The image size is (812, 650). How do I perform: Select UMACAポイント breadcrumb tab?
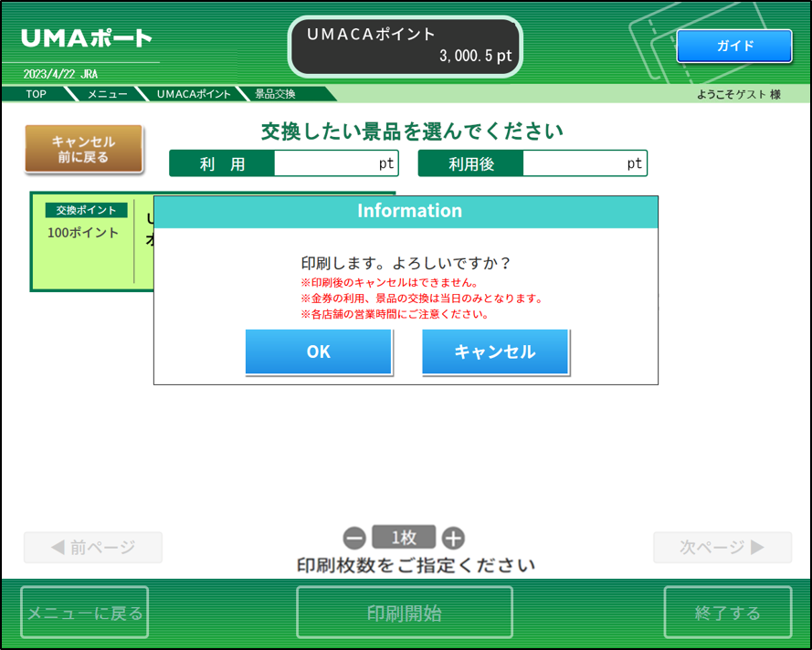[x=193, y=94]
